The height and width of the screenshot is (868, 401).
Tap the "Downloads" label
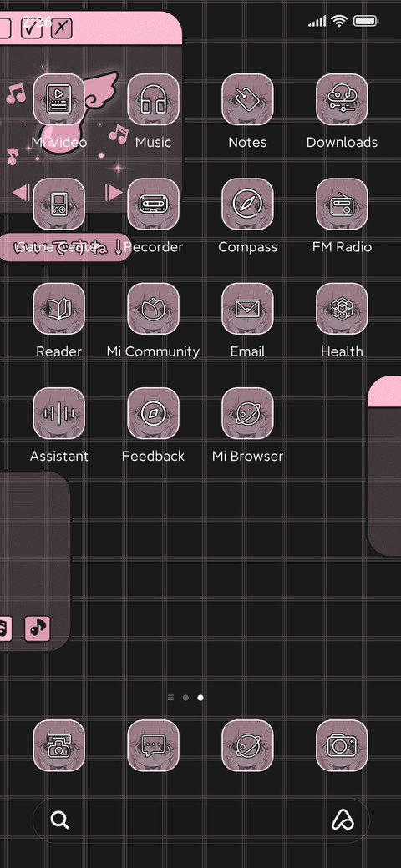pos(342,142)
